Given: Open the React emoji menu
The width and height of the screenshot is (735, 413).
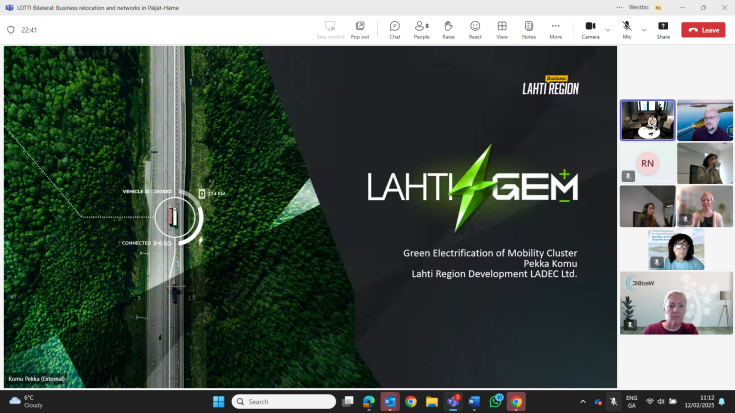Looking at the screenshot, I should 475,30.
